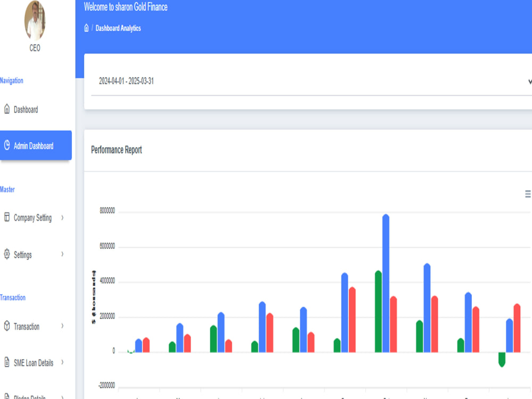Click the 4000000 y-axis label
The height and width of the screenshot is (399, 532).
(107, 281)
